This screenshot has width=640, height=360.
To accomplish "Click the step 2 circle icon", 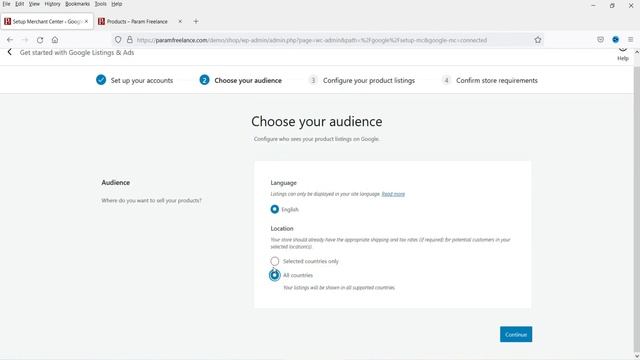I will click(204, 80).
